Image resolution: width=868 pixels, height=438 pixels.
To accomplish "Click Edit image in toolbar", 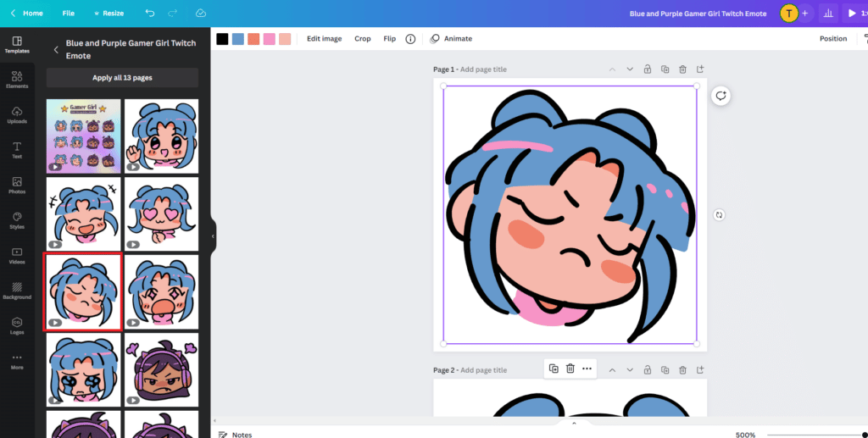I will coord(325,39).
